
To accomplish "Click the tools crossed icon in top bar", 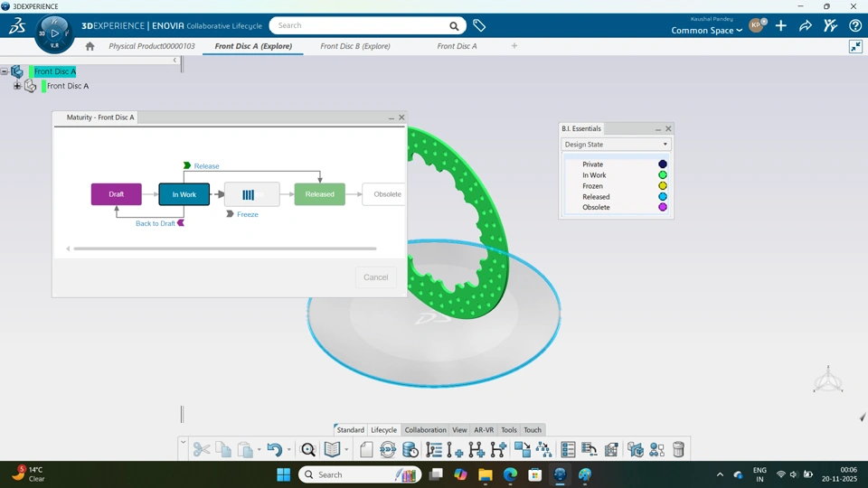I will click(830, 25).
